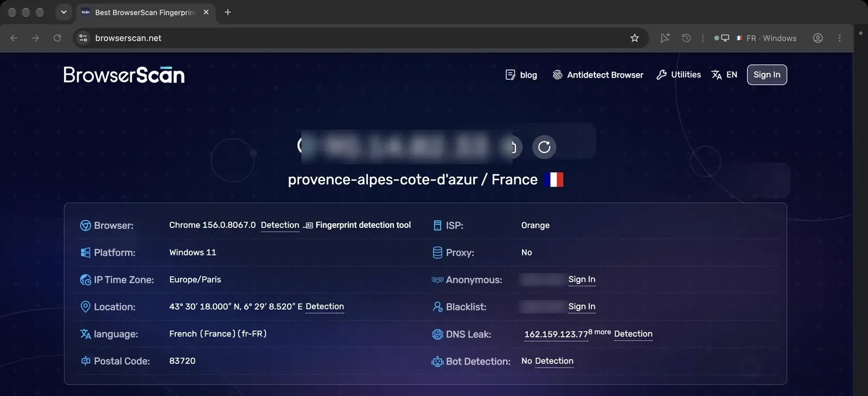Viewport: 868px width, 396px height.
Task: Click the Bot Detection robot icon
Action: pos(437,361)
